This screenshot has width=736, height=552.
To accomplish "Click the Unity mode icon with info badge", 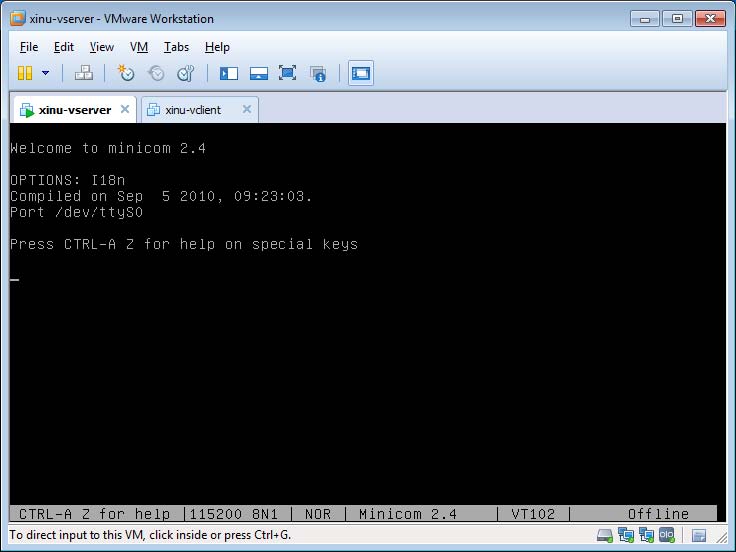I will [318, 74].
